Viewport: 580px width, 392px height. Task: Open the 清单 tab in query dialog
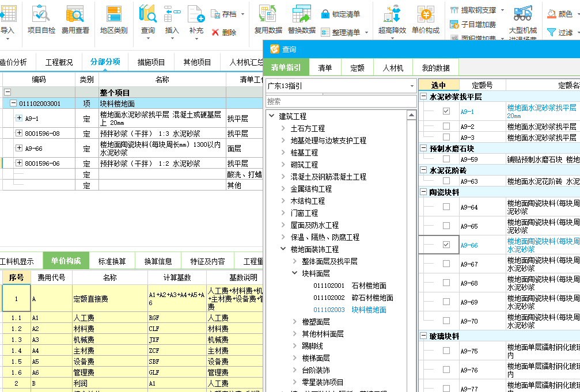coord(325,68)
